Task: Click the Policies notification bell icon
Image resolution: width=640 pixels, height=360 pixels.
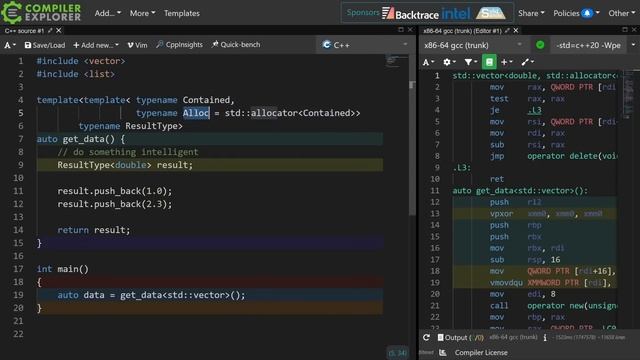Action: point(587,13)
